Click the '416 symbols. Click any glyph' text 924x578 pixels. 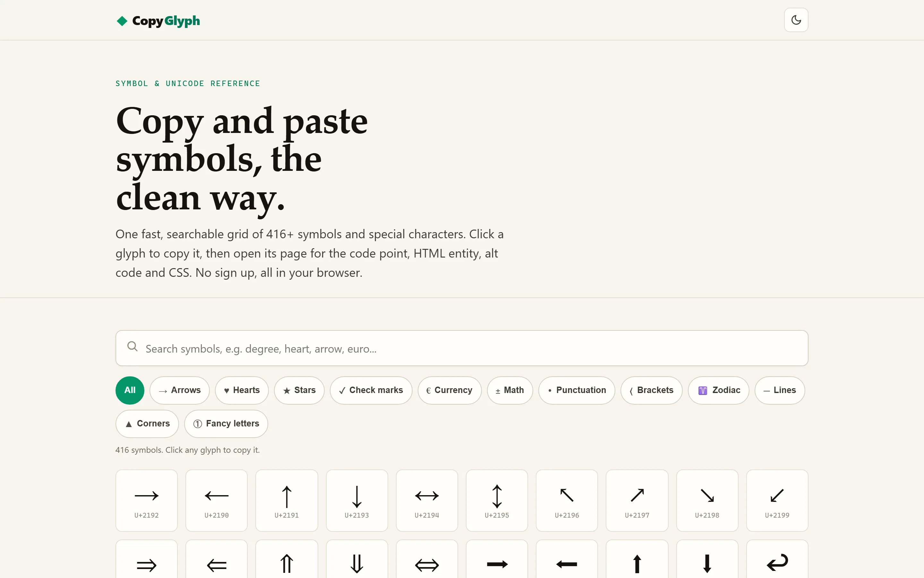click(x=187, y=450)
